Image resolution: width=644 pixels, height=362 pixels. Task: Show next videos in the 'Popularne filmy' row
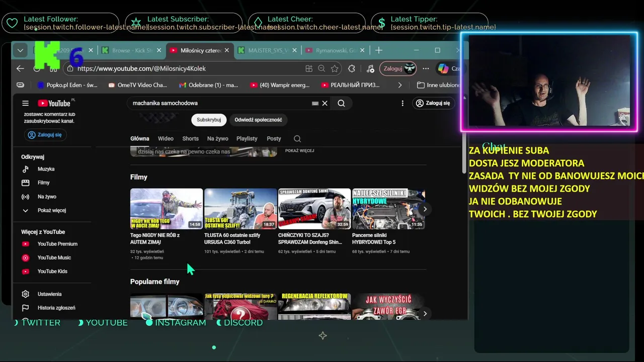pos(425,314)
